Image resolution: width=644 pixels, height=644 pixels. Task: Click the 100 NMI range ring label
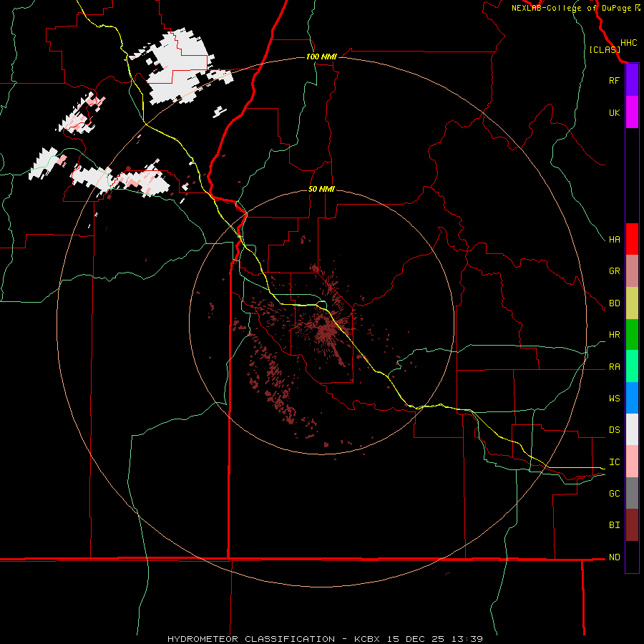pos(321,57)
